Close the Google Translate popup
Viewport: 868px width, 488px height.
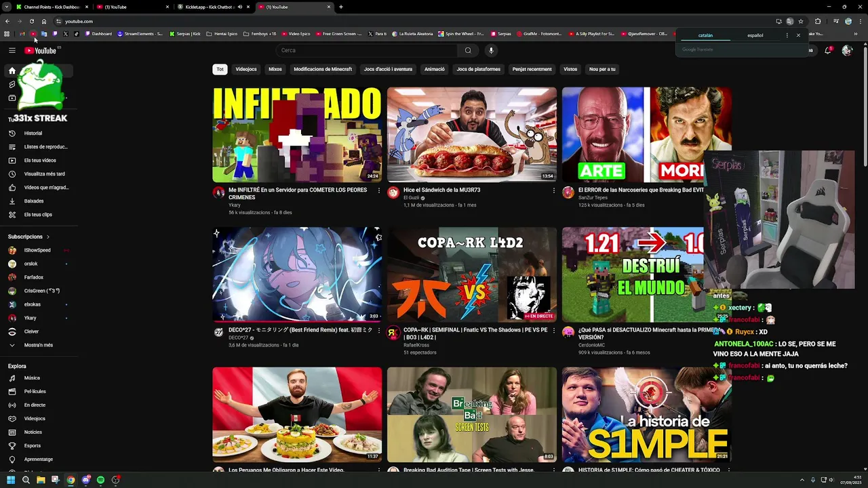pyautogui.click(x=798, y=35)
